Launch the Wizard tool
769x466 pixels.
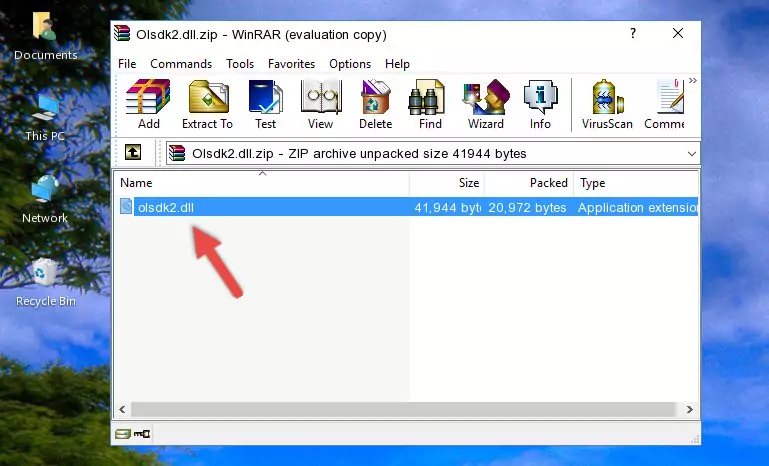(486, 104)
